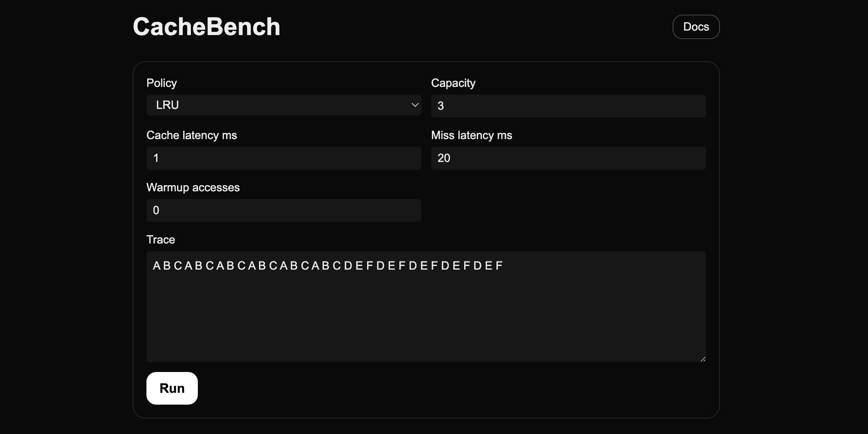Click the textarea resize grip icon
Image resolution: width=868 pixels, height=434 pixels.
703,359
